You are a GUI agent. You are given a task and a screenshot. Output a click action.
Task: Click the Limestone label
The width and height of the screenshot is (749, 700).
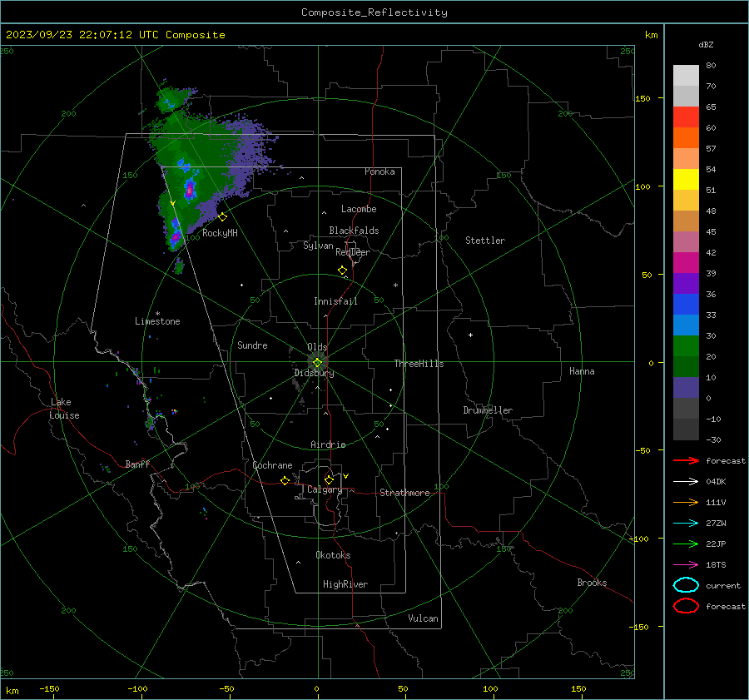point(157,321)
